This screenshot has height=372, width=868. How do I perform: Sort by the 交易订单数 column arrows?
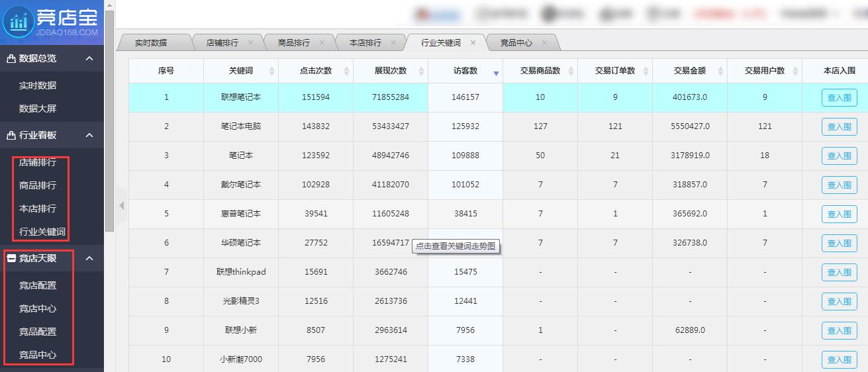click(x=646, y=71)
